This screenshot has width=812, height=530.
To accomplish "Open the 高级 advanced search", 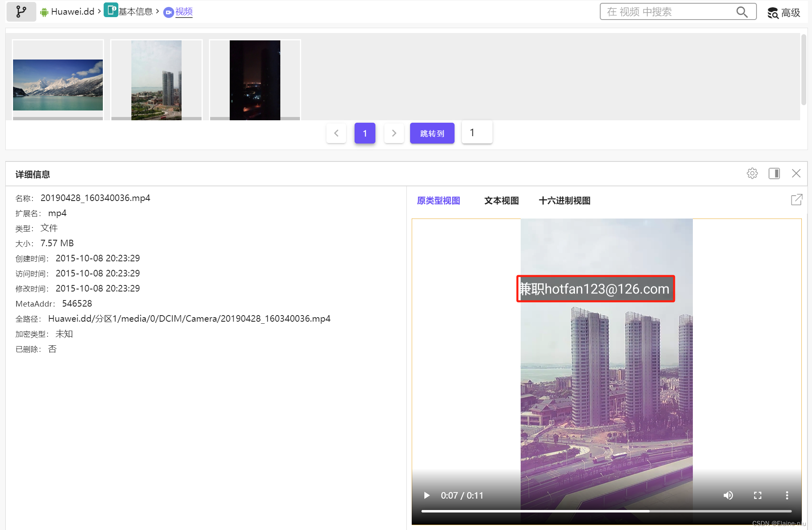I will coord(784,13).
